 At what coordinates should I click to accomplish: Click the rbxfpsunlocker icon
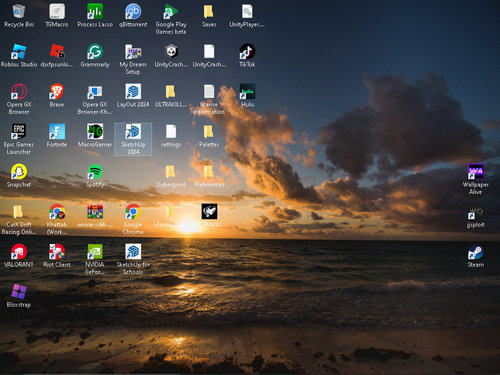pos(57,52)
